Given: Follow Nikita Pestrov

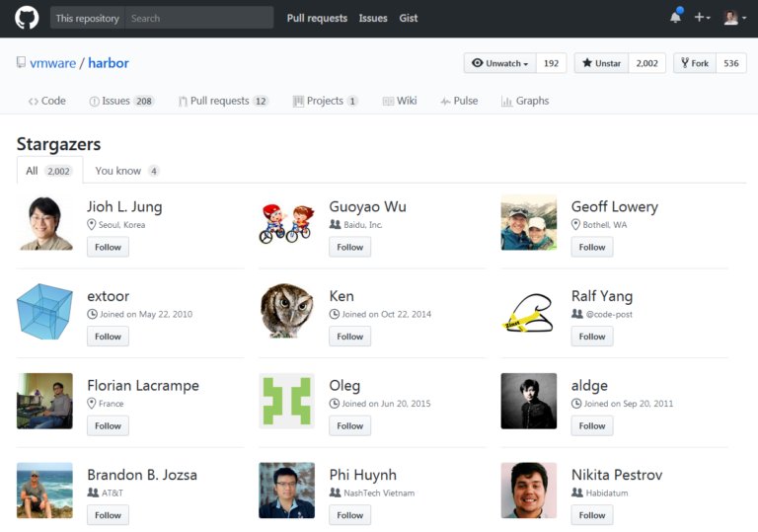Looking at the screenshot, I should [x=592, y=515].
